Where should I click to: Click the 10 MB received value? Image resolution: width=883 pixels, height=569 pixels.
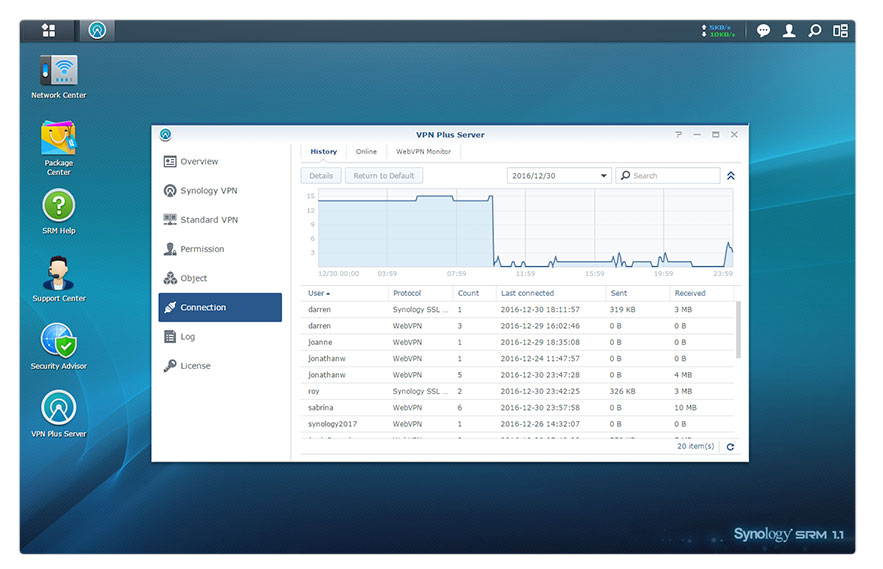click(685, 408)
